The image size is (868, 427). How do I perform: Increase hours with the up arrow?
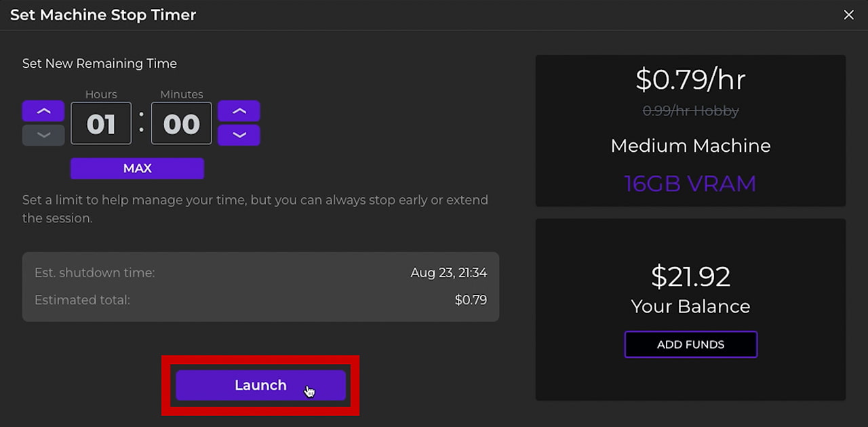tap(43, 111)
